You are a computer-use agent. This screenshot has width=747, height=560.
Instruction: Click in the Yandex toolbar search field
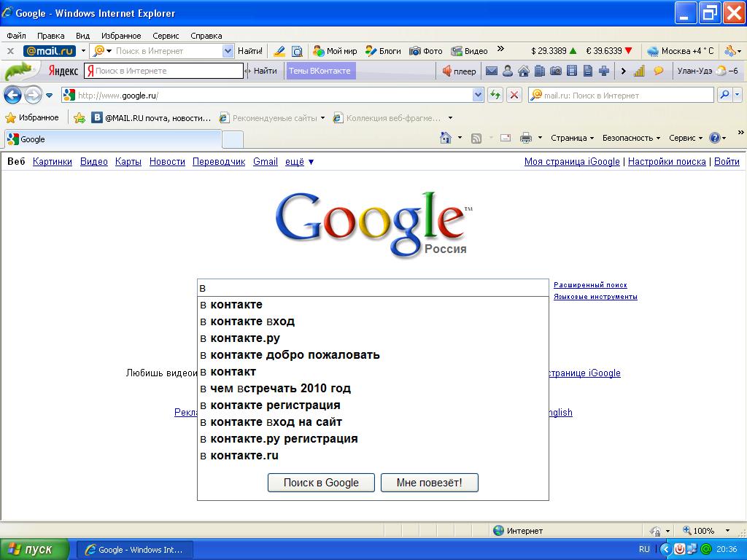pyautogui.click(x=164, y=71)
